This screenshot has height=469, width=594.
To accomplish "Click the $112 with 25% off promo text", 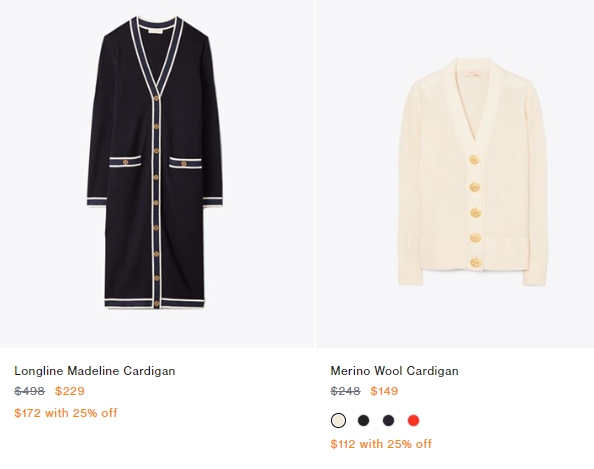I will click(381, 444).
